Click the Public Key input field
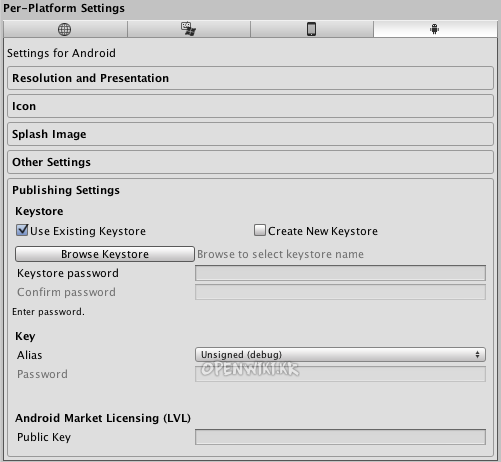The height and width of the screenshot is (462, 501). click(340, 437)
